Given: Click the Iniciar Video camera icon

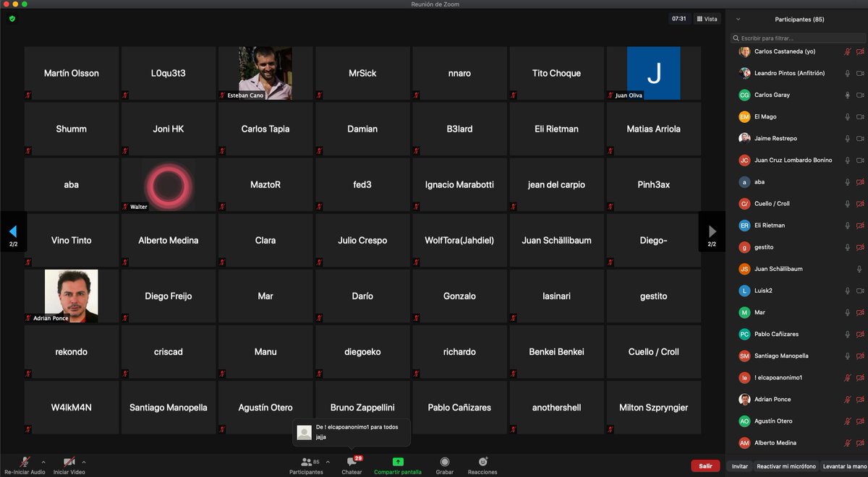Looking at the screenshot, I should (x=69, y=461).
